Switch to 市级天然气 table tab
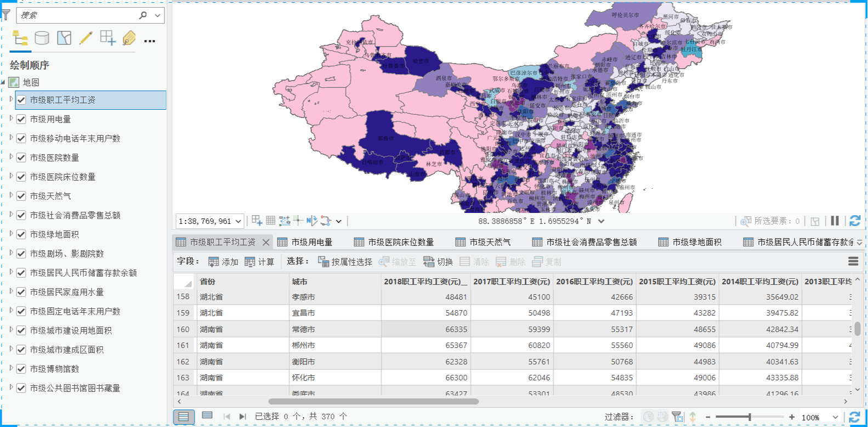This screenshot has height=427, width=868. coord(483,242)
